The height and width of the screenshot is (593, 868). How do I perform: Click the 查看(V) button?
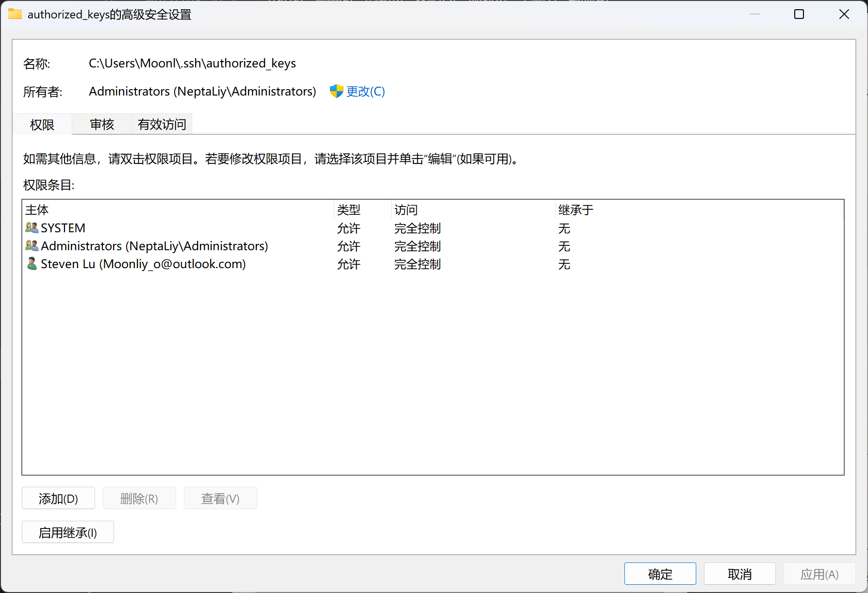point(220,498)
